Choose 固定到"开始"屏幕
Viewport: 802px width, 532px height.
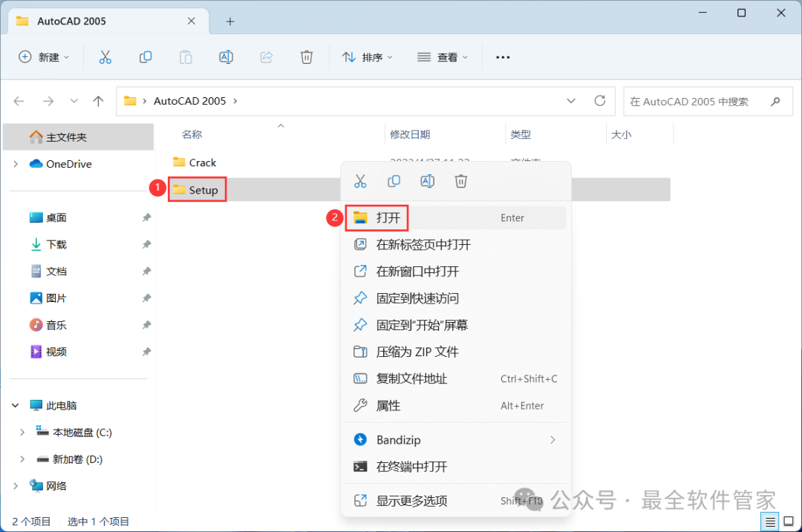point(456,325)
